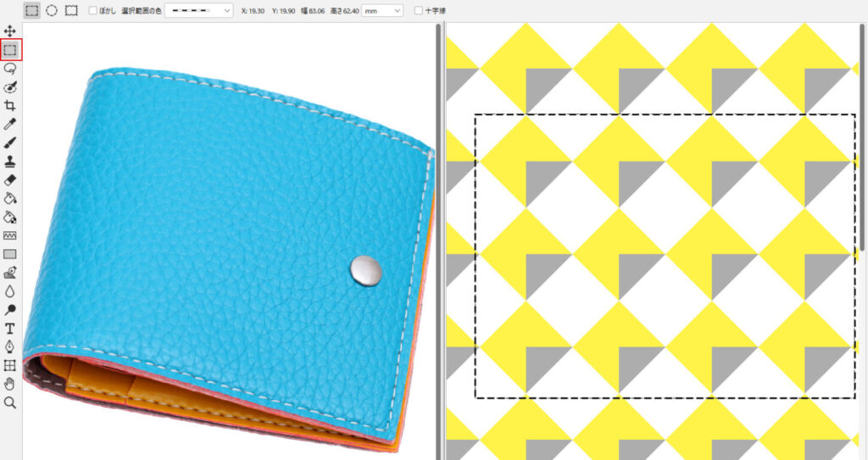The height and width of the screenshot is (460, 868).
Task: Select the Clone Stamp tool
Action: [x=10, y=161]
